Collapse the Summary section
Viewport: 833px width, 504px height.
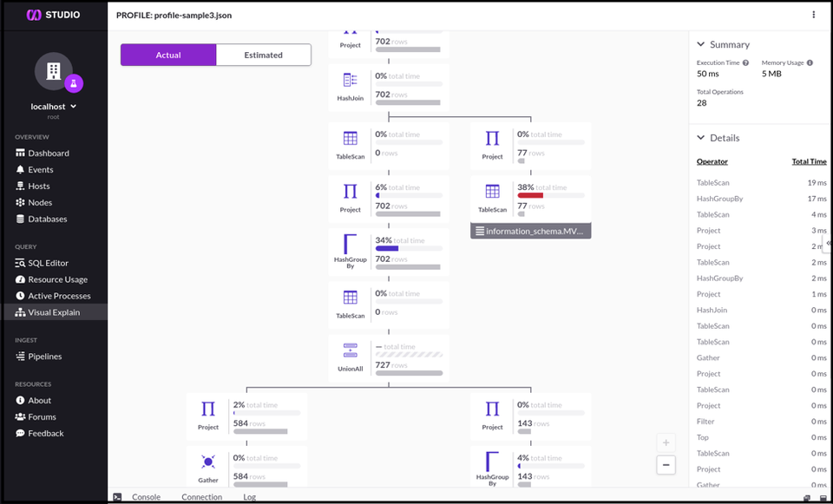699,43
